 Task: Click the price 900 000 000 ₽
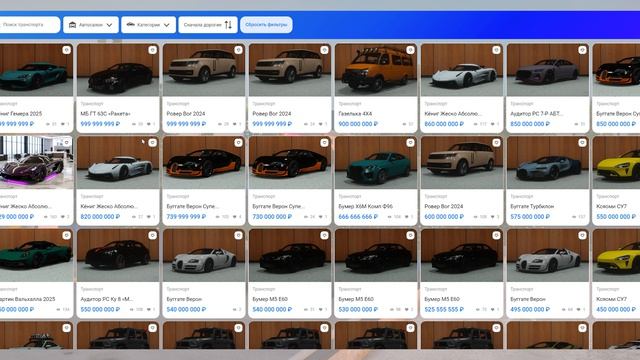[x=358, y=124]
